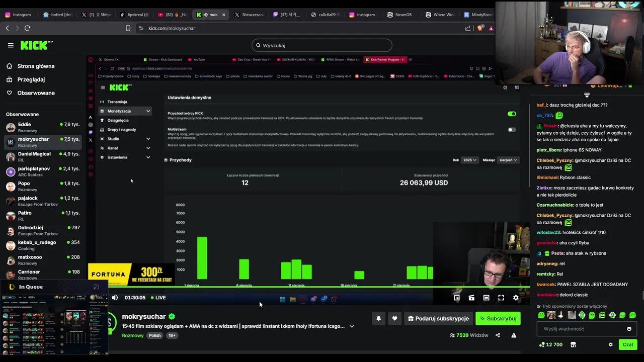Open emoji picker in chat input
Image resolution: width=644 pixels, height=362 pixels.
point(629,329)
